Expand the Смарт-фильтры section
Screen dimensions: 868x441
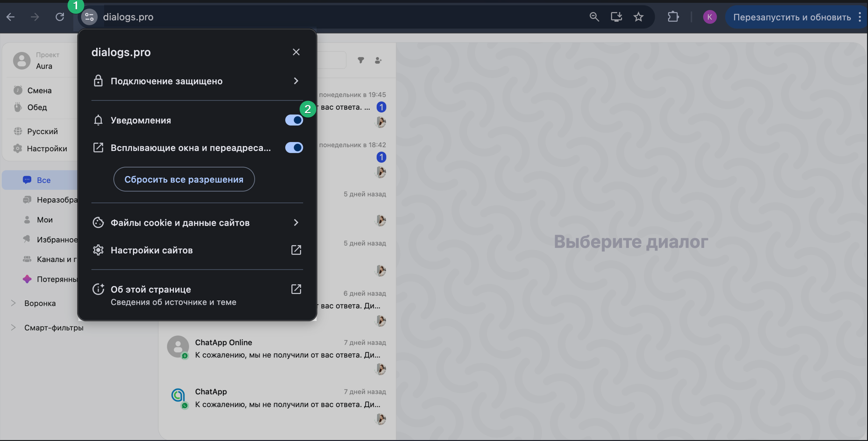click(x=14, y=327)
